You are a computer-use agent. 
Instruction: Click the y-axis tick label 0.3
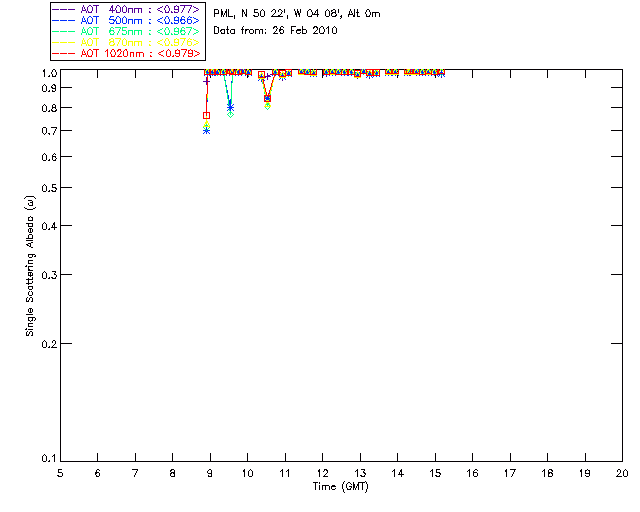pyautogui.click(x=49, y=275)
